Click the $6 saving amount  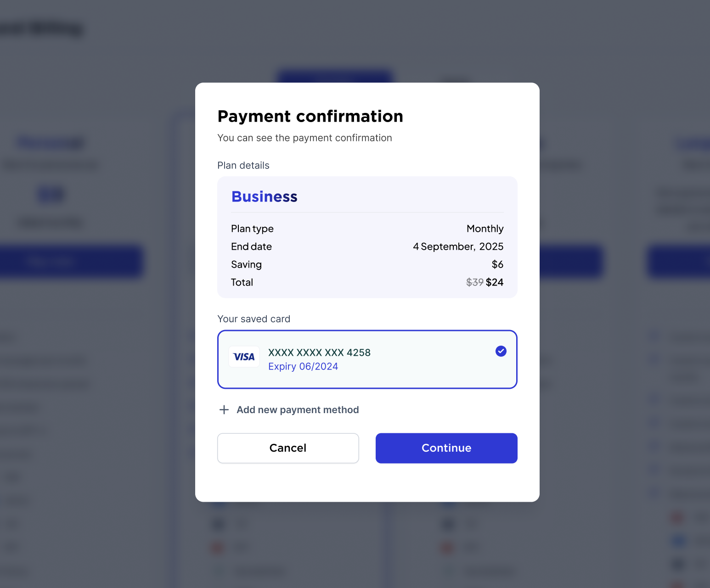497,264
